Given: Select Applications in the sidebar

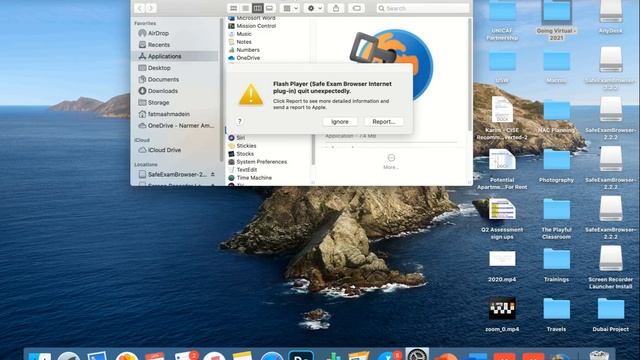Looking at the screenshot, I should tap(176, 56).
